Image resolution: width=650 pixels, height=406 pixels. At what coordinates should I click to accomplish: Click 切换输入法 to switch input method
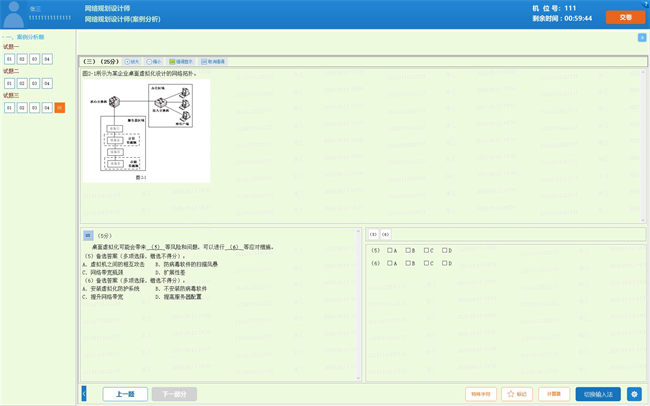tap(597, 394)
